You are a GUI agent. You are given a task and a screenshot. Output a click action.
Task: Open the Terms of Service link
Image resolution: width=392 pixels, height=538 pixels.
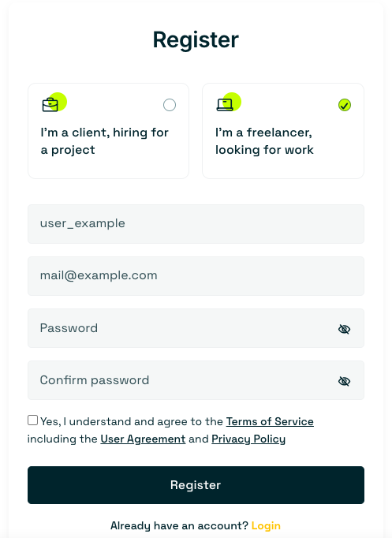pos(270,421)
